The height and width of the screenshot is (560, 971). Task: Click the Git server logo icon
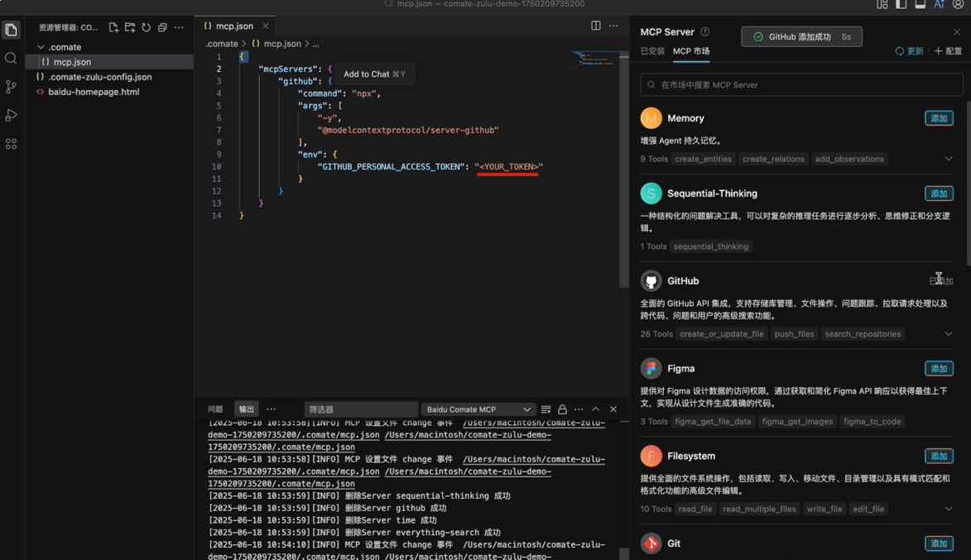pyautogui.click(x=651, y=543)
